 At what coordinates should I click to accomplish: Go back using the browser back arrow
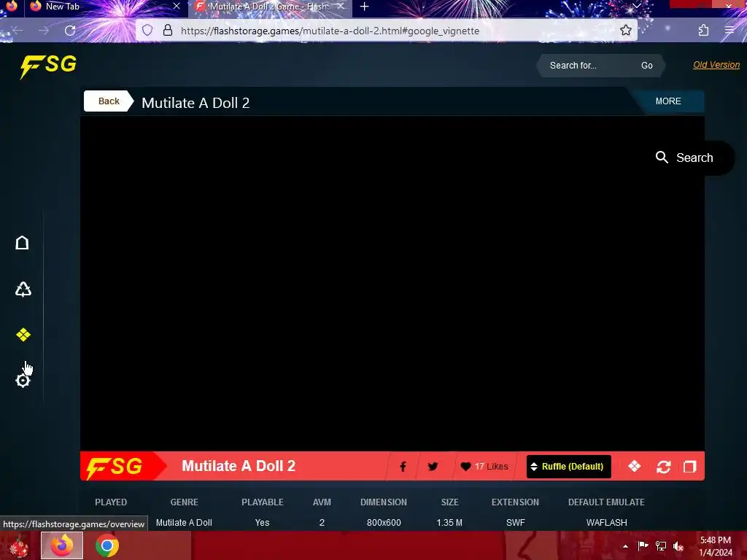[x=18, y=31]
